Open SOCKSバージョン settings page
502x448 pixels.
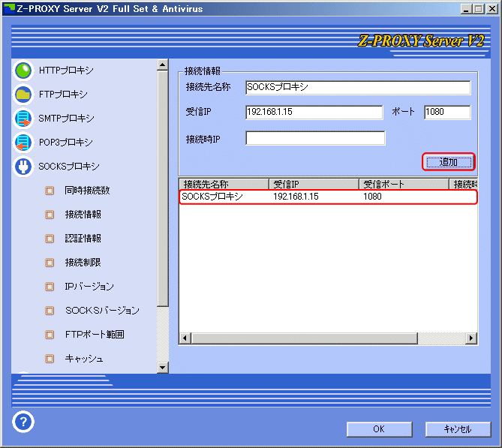[x=103, y=311]
